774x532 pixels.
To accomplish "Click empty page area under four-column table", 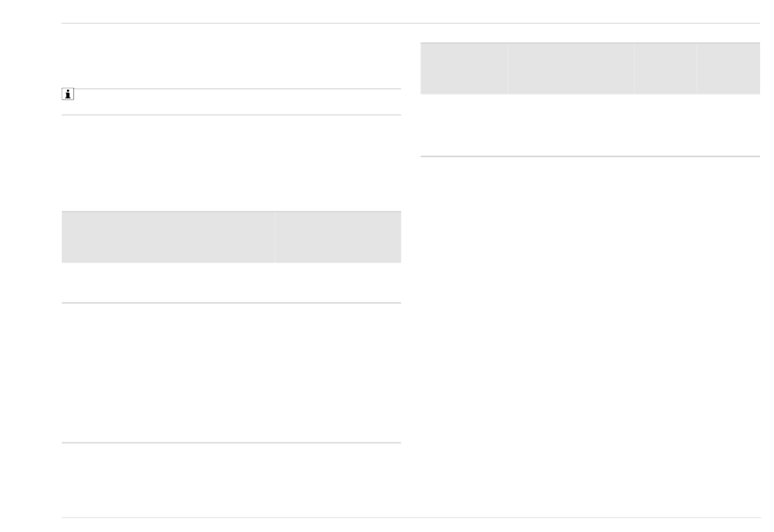I will click(x=591, y=336).
